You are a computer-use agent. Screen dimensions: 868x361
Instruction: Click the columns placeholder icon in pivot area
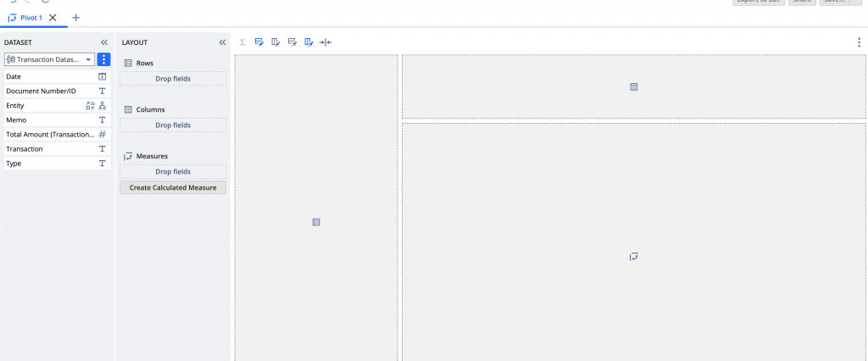[x=634, y=86]
